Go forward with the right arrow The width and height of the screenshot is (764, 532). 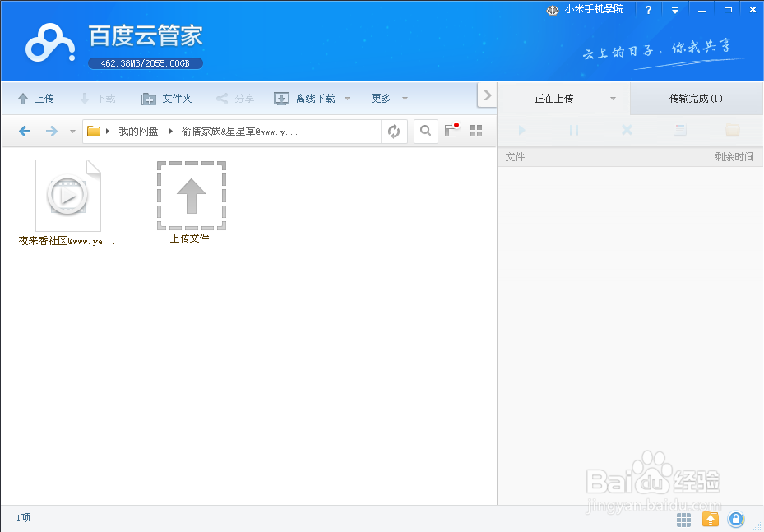pos(51,131)
